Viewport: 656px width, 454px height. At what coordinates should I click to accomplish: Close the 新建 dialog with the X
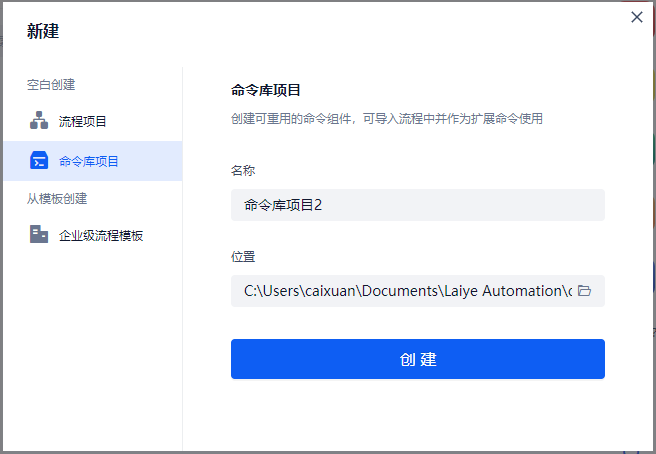(637, 17)
